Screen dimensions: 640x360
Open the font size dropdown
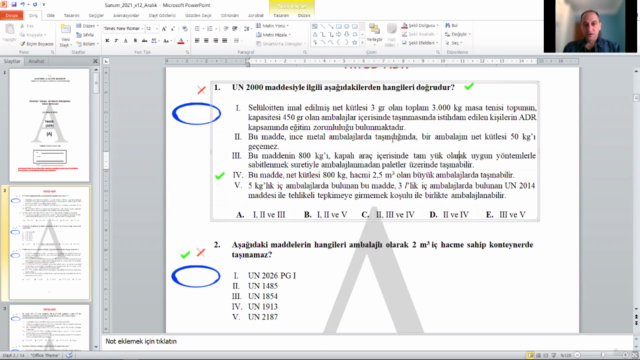point(157,29)
